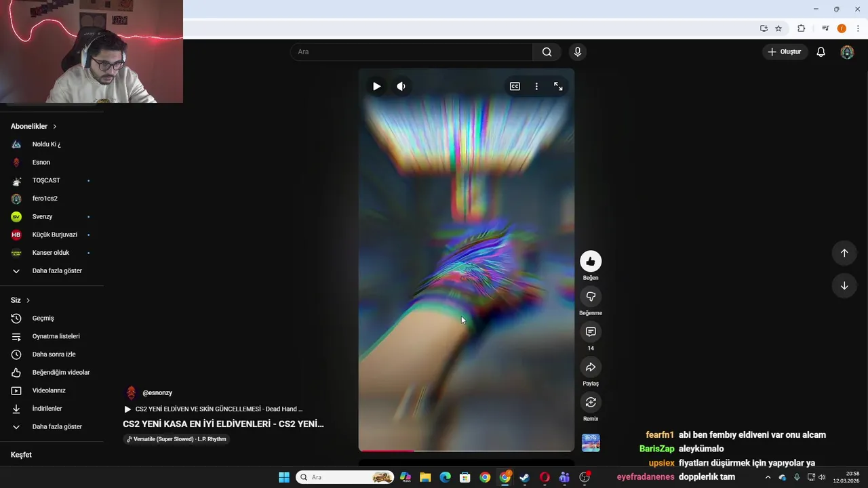Open Kanser olduk subscription channel
The width and height of the screenshot is (868, 488).
point(52,253)
